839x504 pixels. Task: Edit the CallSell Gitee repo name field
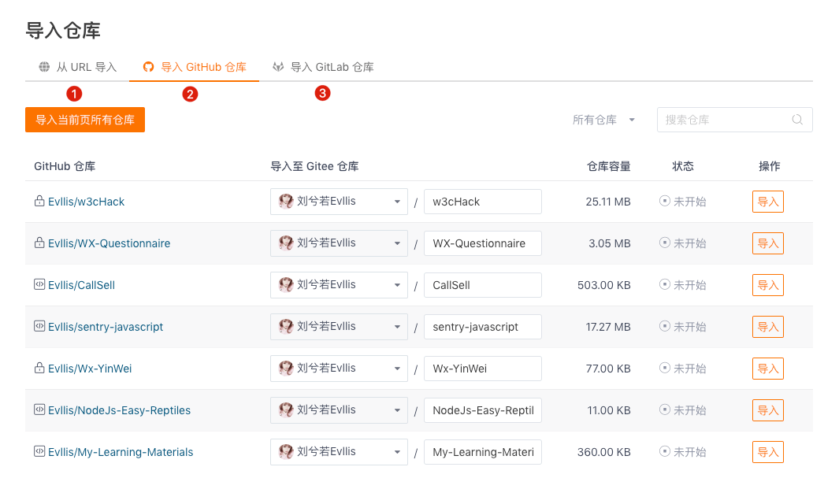[483, 285]
